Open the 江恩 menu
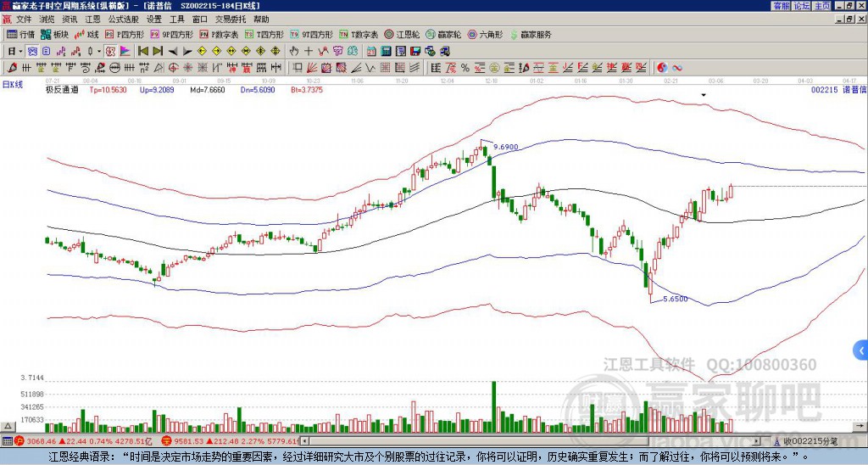Screen dimensions: 868x465 tap(93, 20)
